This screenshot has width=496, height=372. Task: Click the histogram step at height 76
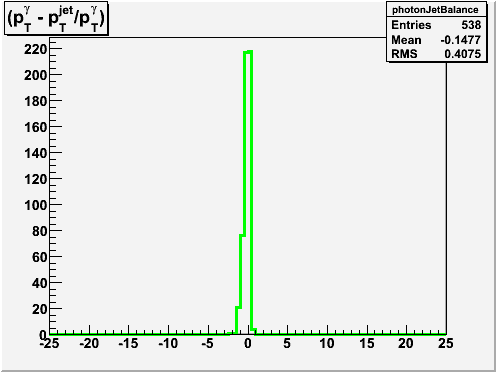click(242, 235)
